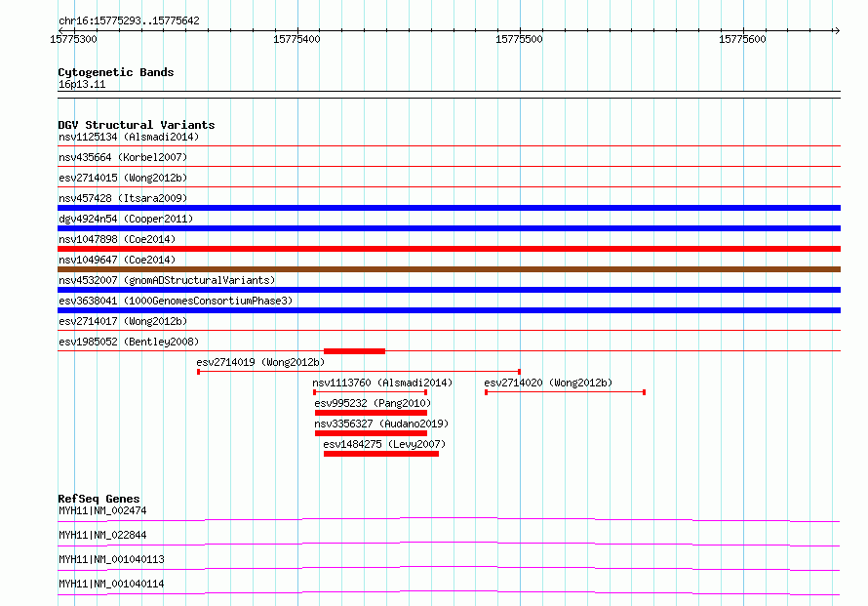
Task: Select MYH11|NM_001040113 gene label
Action: 111,559
